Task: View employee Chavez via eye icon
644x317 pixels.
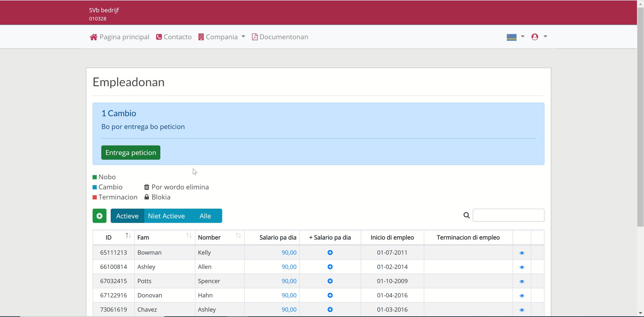Action: click(522, 310)
